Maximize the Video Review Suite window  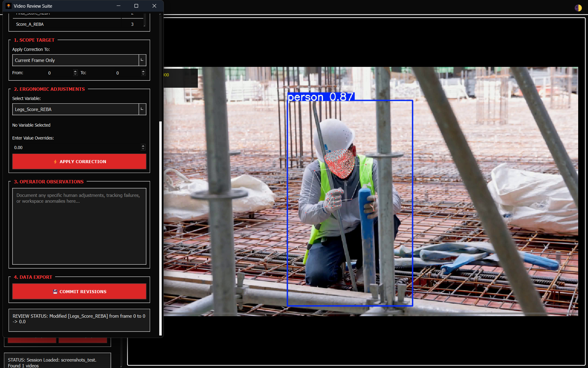(136, 6)
